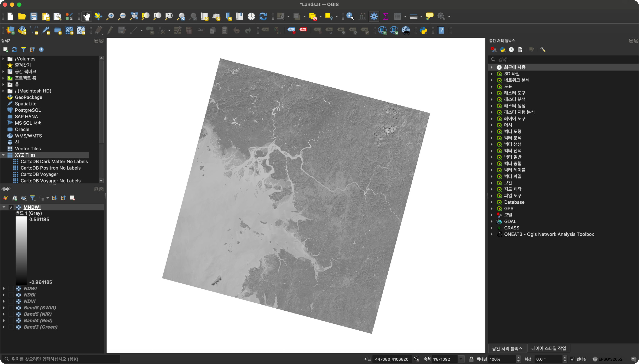Select CartoDB Voyager tile entry
Image resolution: width=639 pixels, height=364 pixels.
[39, 174]
